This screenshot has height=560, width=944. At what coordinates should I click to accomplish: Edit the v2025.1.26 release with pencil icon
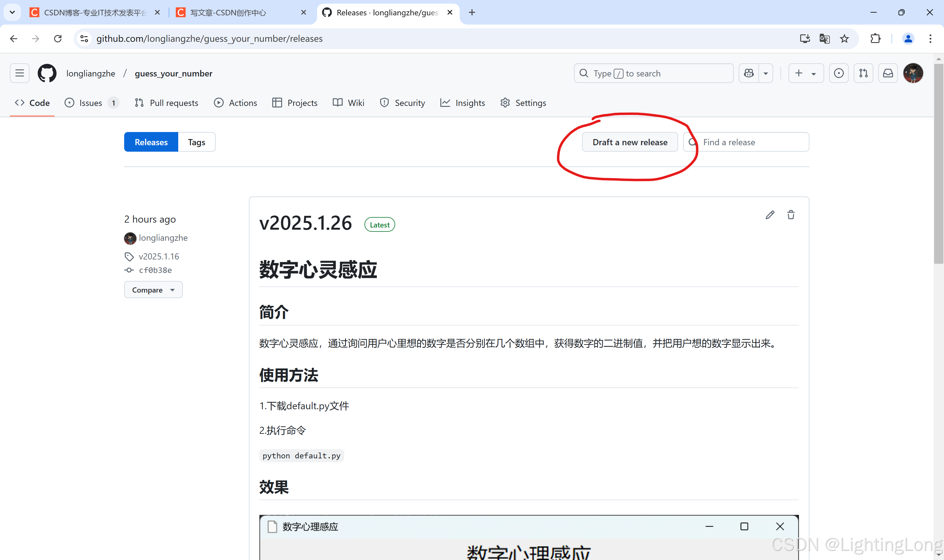(770, 215)
